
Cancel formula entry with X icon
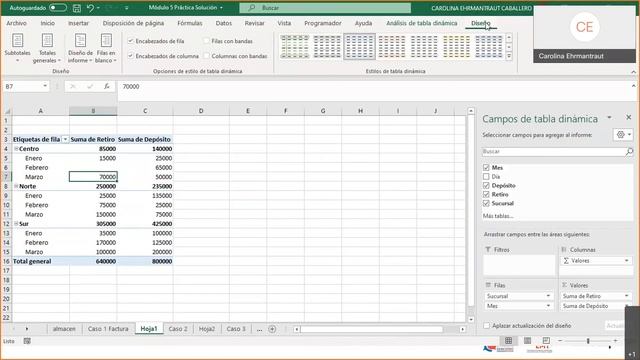pos(73,86)
